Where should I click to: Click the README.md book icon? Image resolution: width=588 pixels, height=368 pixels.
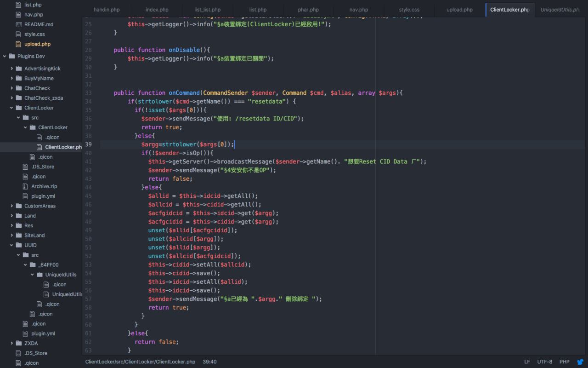coord(19,24)
